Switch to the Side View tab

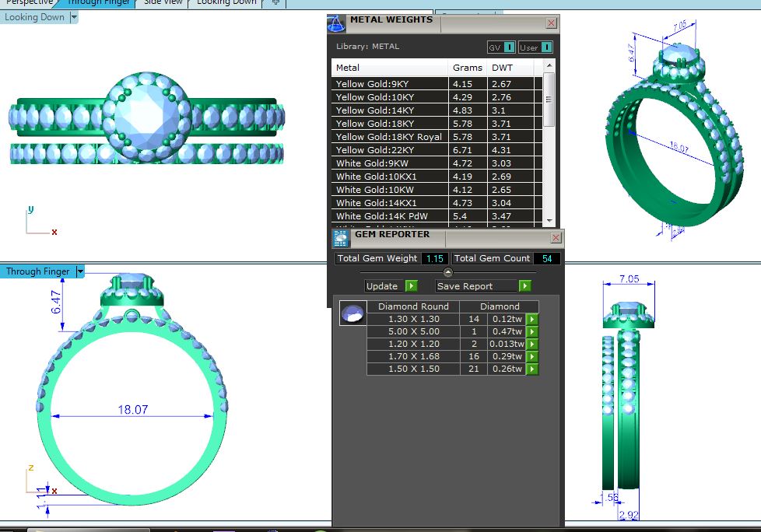(x=163, y=2)
